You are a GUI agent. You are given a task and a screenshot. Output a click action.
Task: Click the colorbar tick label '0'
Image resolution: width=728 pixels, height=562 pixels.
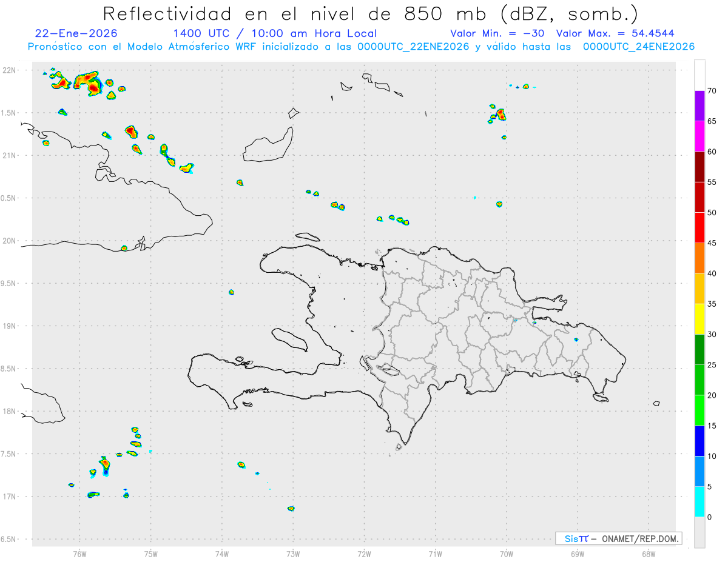[710, 517]
